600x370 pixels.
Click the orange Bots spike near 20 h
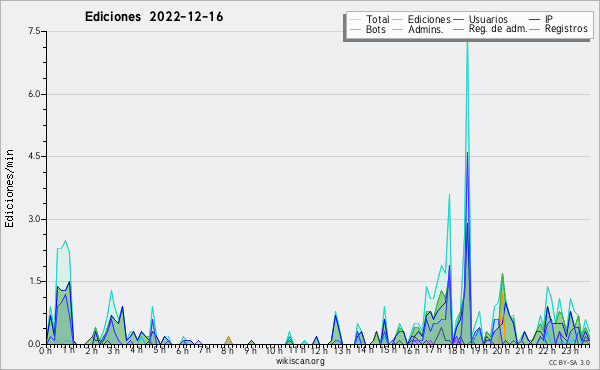click(502, 318)
